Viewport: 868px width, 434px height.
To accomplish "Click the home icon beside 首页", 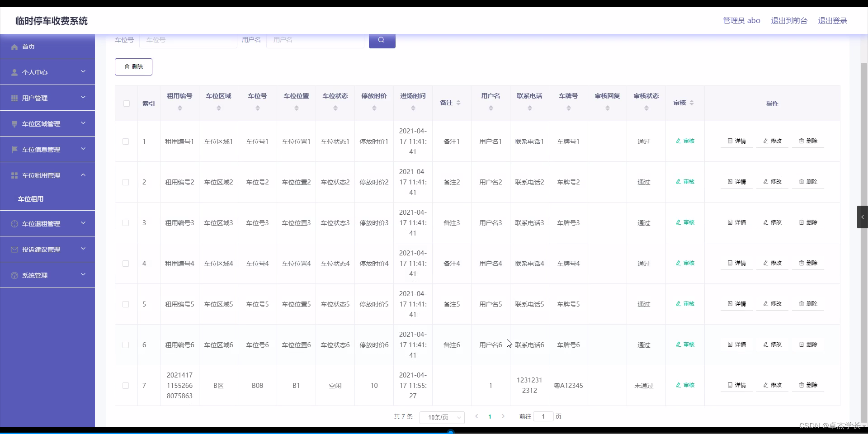I will pyautogui.click(x=14, y=47).
